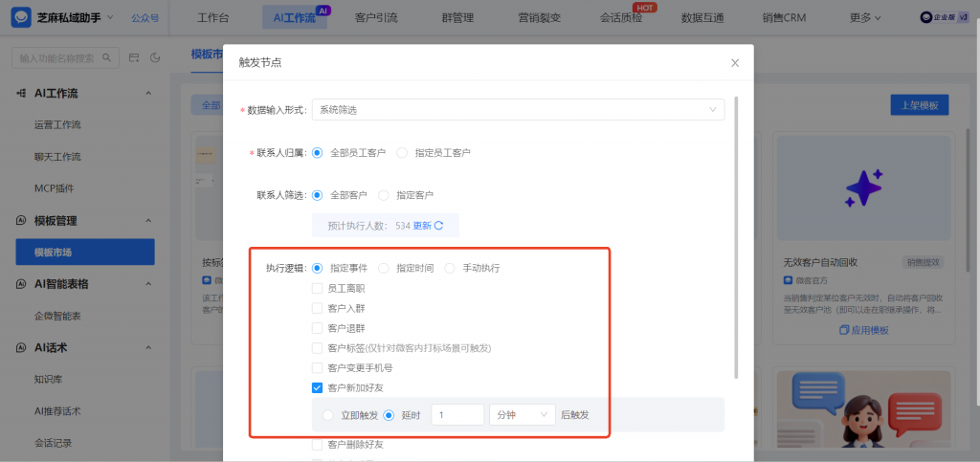
Task: Open 知识库 in the sidebar
Action: tap(48, 379)
